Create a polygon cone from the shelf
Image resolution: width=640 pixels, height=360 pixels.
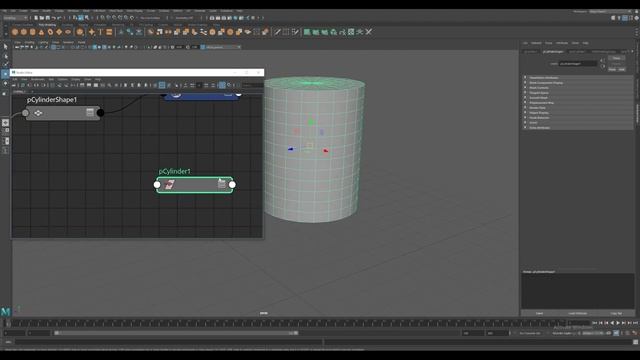(x=41, y=32)
